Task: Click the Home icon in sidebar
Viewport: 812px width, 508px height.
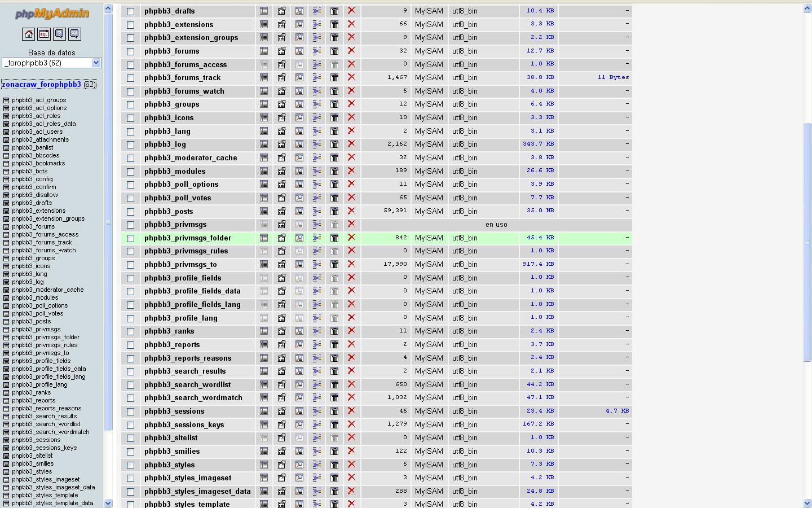Action: tap(28, 34)
